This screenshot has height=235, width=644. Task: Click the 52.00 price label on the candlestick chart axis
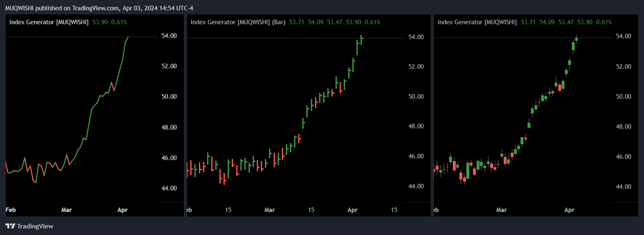click(x=623, y=67)
